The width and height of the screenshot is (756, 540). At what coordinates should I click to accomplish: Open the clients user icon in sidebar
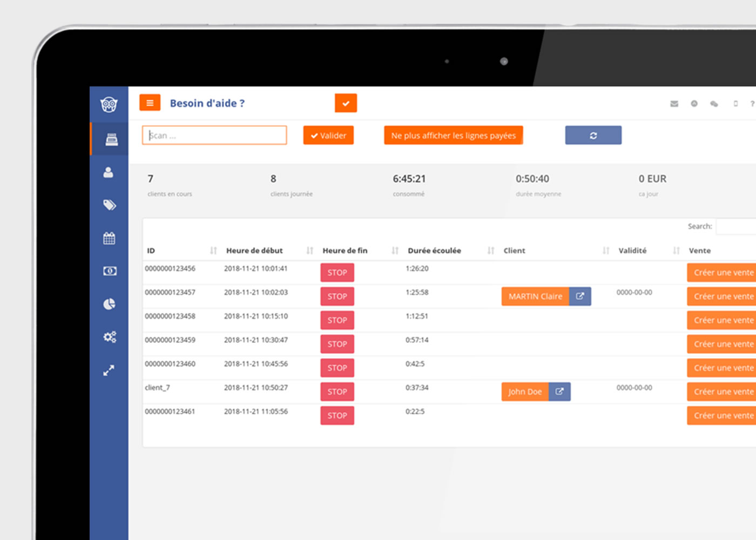pyautogui.click(x=109, y=172)
